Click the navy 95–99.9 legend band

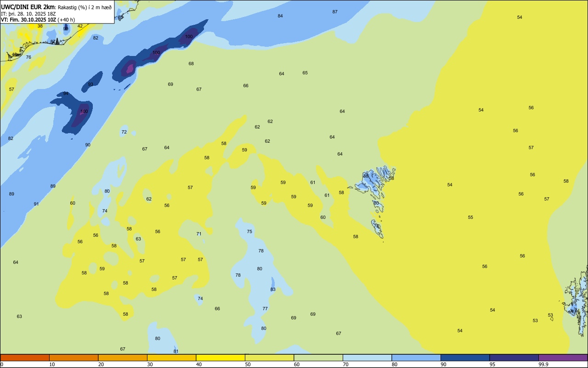[514, 357]
